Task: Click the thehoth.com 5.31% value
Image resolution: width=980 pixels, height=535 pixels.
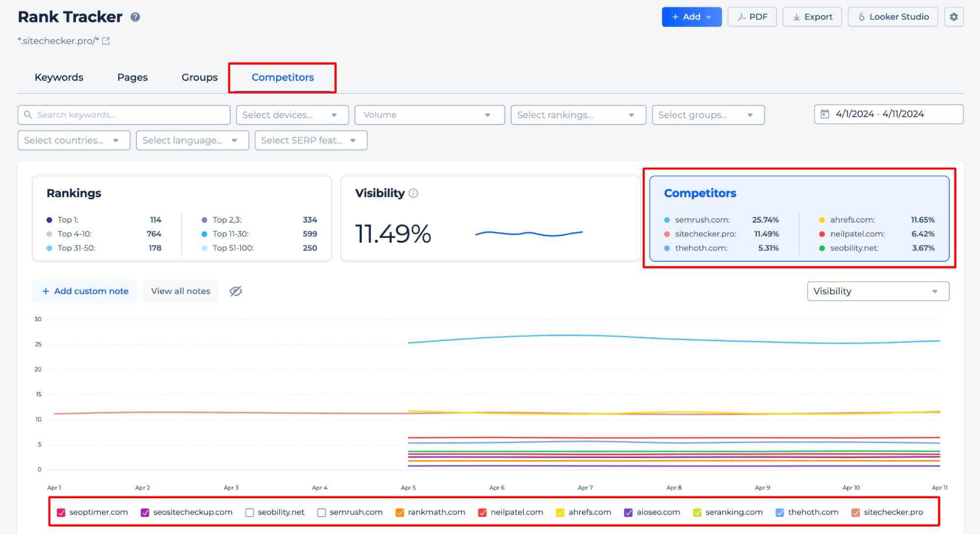Action: pyautogui.click(x=768, y=248)
